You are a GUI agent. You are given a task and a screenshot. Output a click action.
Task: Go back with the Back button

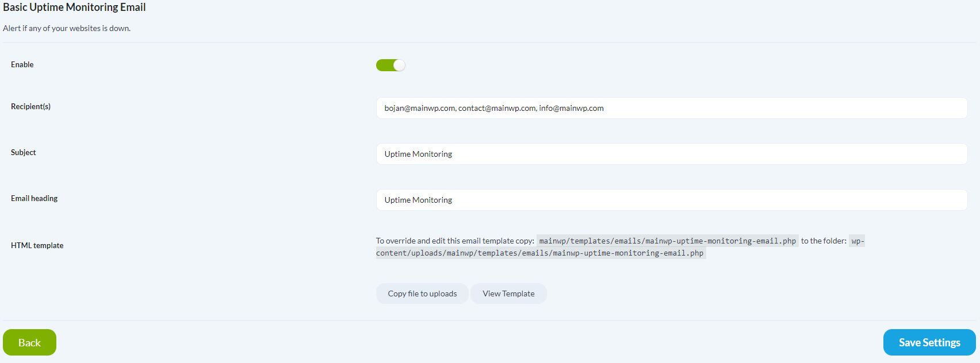29,342
